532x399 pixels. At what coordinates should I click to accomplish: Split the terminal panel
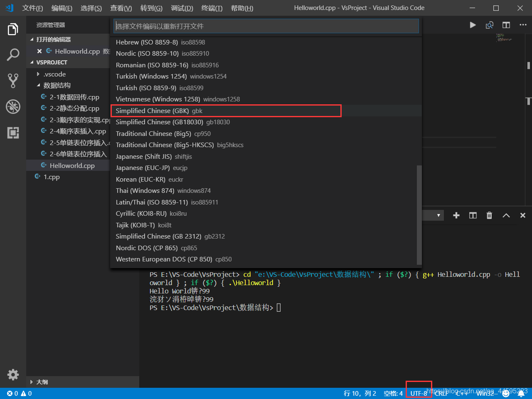point(473,215)
